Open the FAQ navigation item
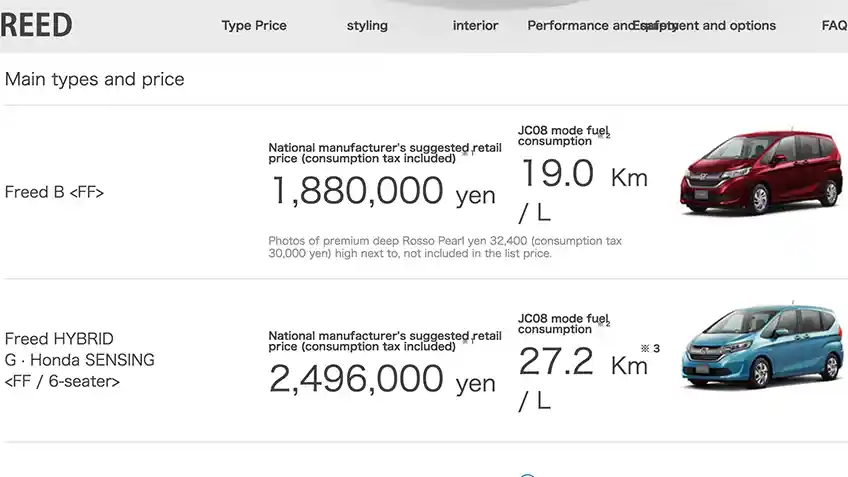The width and height of the screenshot is (848, 477). (833, 26)
